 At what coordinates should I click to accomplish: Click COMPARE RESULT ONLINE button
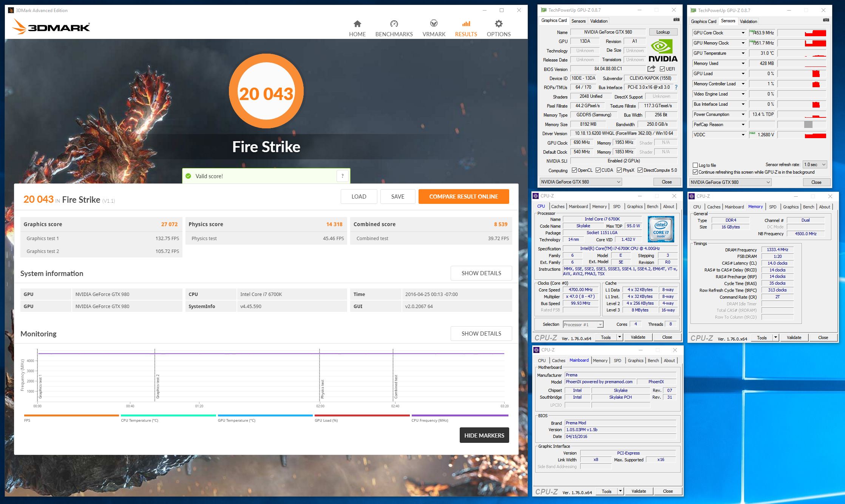pos(463,196)
